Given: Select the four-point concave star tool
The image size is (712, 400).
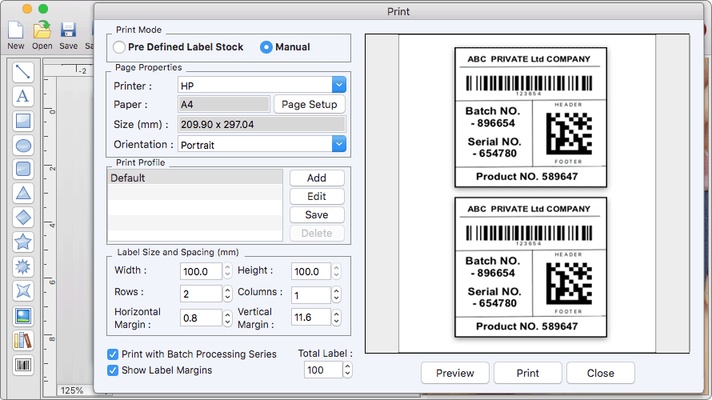Looking at the screenshot, I should pos(23,291).
